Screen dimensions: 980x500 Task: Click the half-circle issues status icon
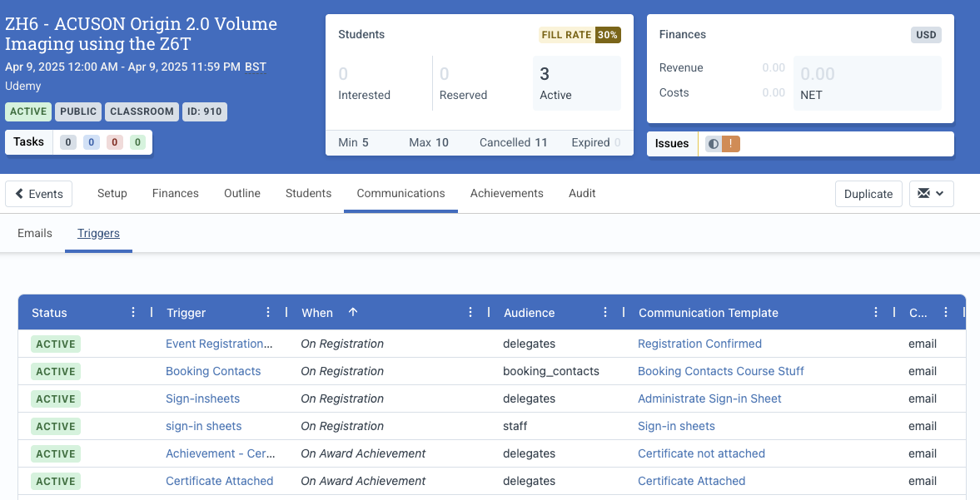(x=713, y=144)
